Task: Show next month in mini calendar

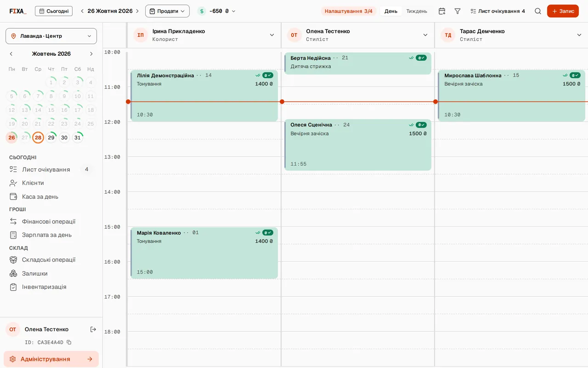Action: tap(91, 54)
